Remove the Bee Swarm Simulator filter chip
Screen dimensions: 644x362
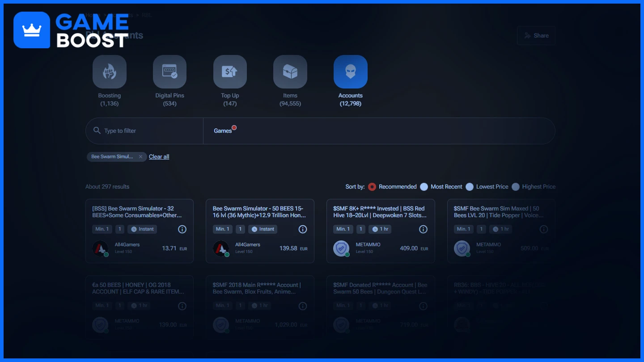point(140,157)
